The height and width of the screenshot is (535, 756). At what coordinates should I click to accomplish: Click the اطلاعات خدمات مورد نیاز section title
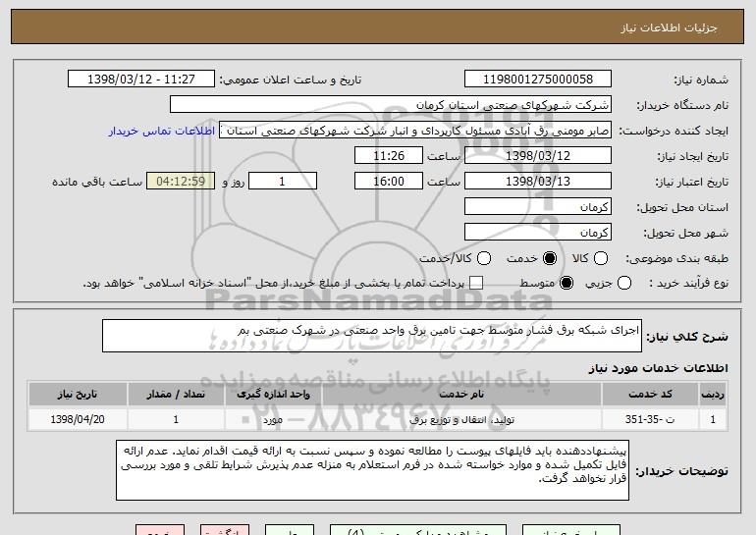tap(658, 368)
